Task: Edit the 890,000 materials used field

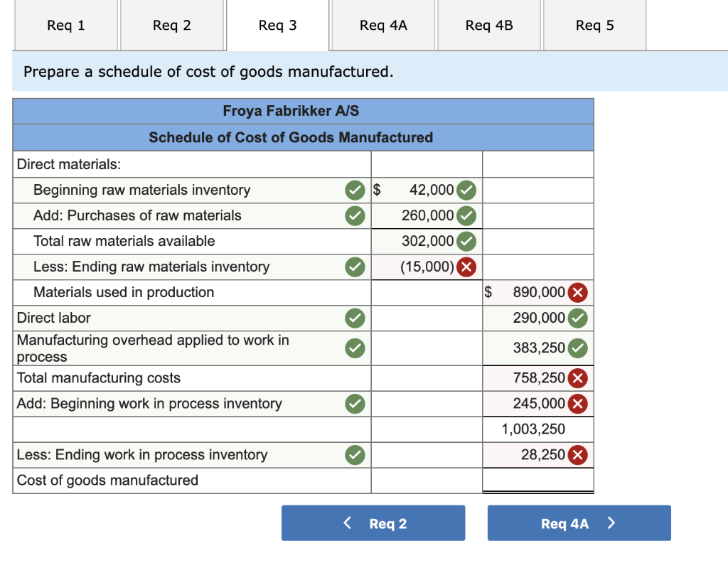Action: (539, 292)
